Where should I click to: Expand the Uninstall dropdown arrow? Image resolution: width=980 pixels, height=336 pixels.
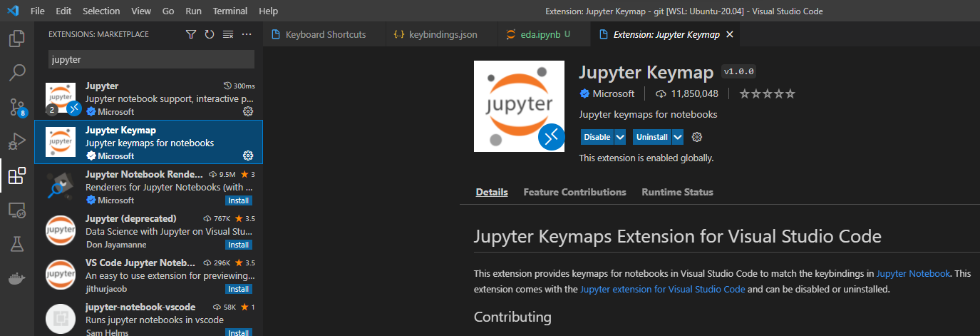(677, 137)
